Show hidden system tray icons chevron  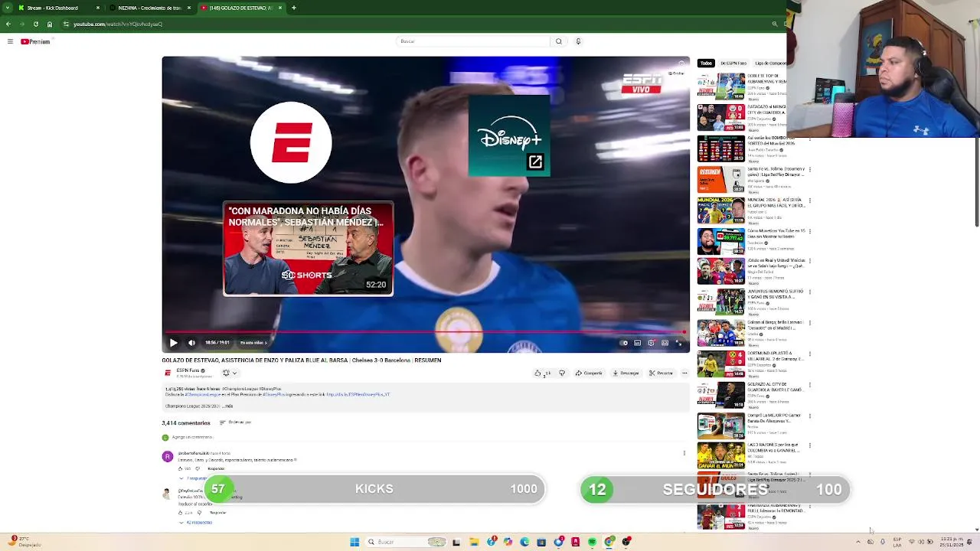tap(858, 542)
